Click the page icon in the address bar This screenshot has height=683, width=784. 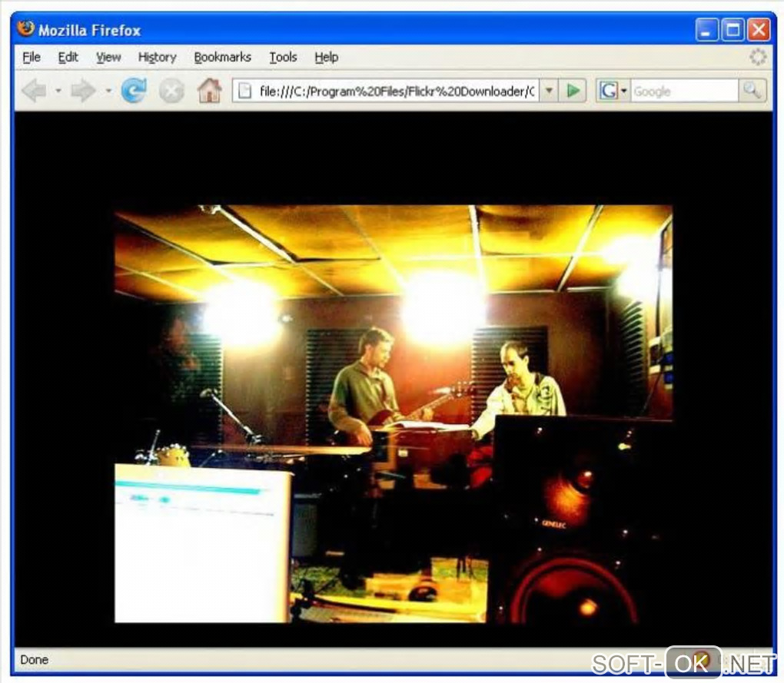(x=245, y=91)
